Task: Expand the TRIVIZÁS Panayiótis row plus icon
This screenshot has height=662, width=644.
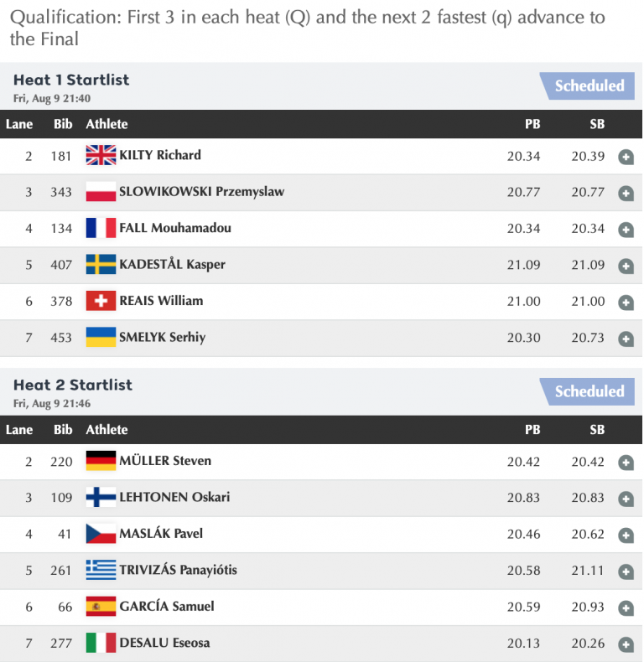Action: [626, 571]
